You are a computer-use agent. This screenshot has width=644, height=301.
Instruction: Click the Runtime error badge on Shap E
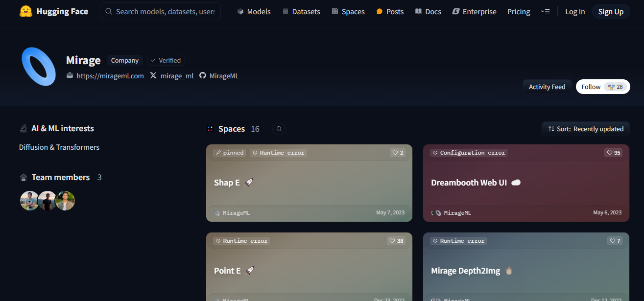tap(278, 153)
